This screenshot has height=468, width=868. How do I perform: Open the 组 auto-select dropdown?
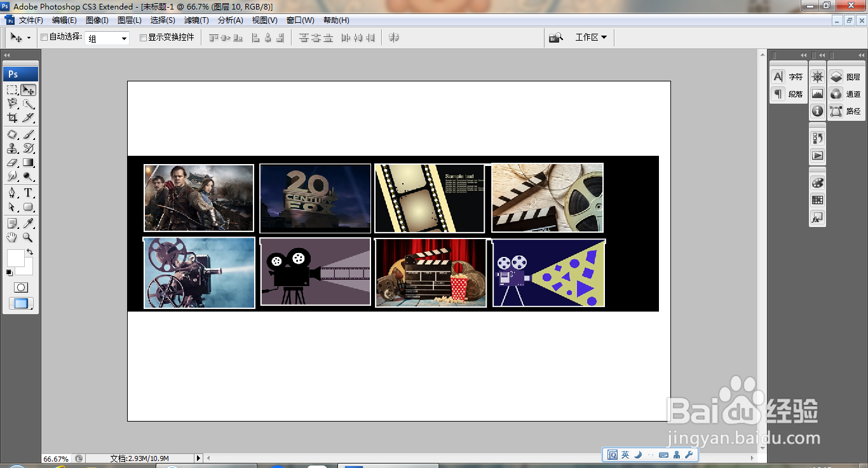pyautogui.click(x=107, y=38)
